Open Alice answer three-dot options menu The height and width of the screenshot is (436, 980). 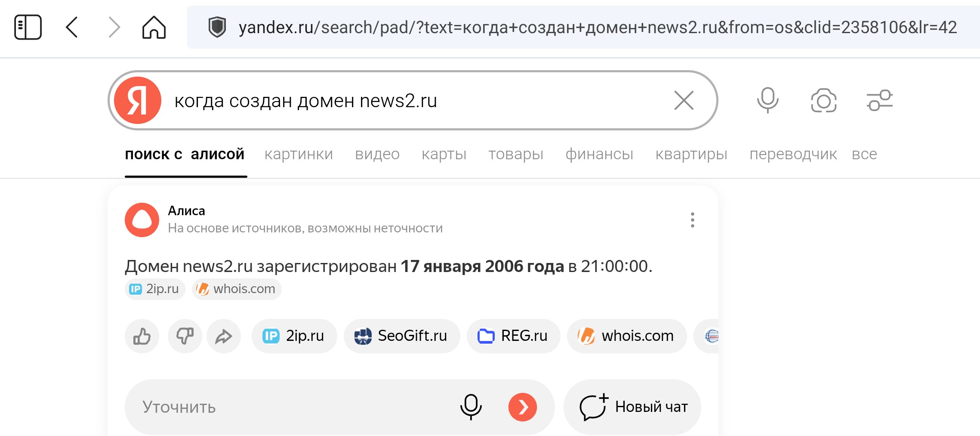(x=692, y=220)
